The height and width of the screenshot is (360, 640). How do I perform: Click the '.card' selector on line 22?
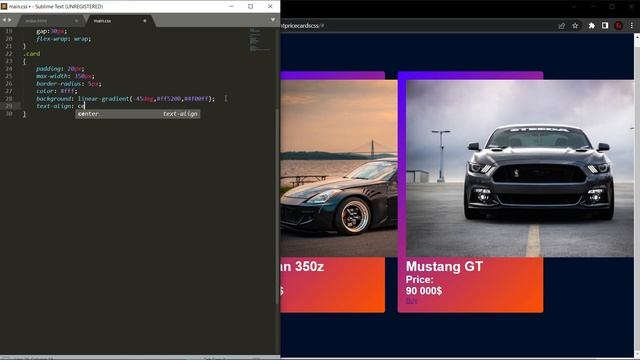(32, 53)
